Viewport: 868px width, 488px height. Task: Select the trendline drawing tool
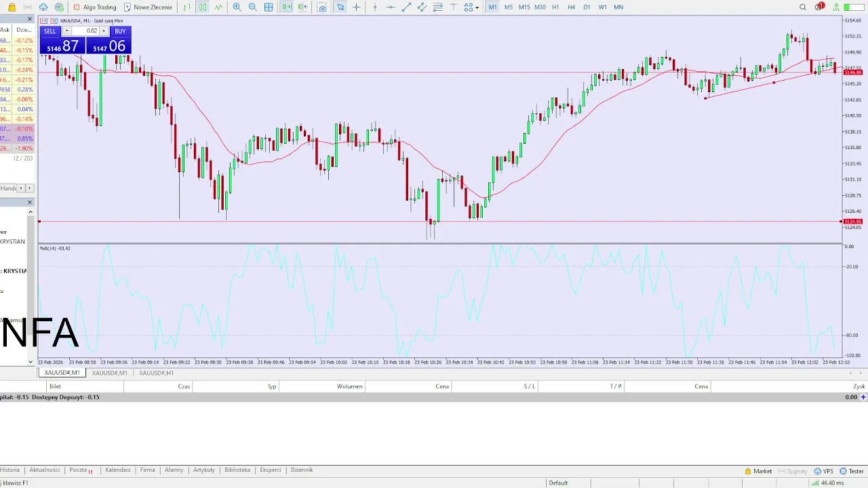(406, 7)
